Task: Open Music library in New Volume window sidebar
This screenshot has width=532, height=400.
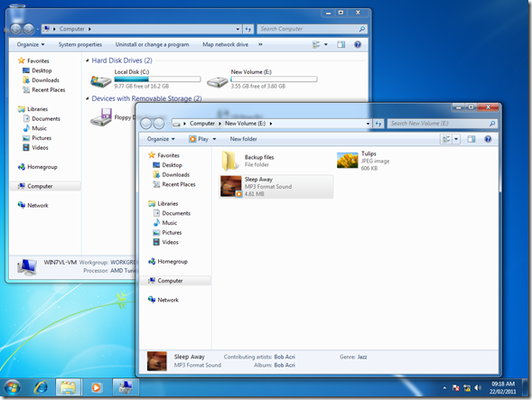Action: (x=165, y=223)
